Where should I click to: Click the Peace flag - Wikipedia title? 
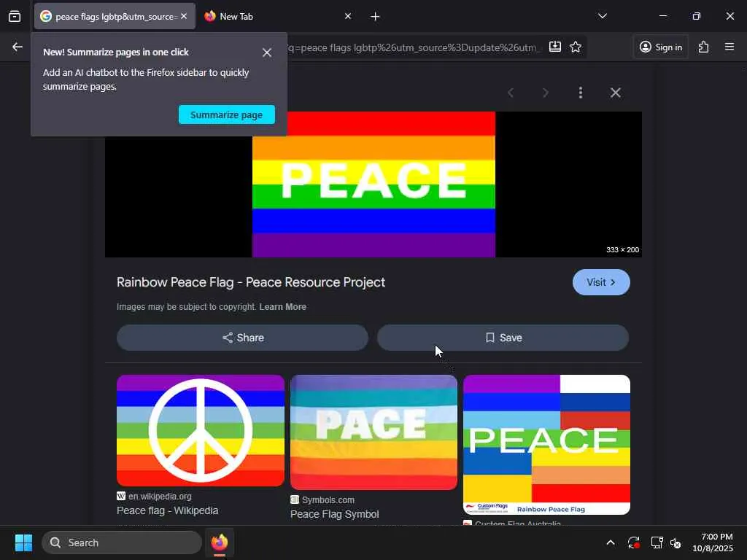[x=168, y=510]
